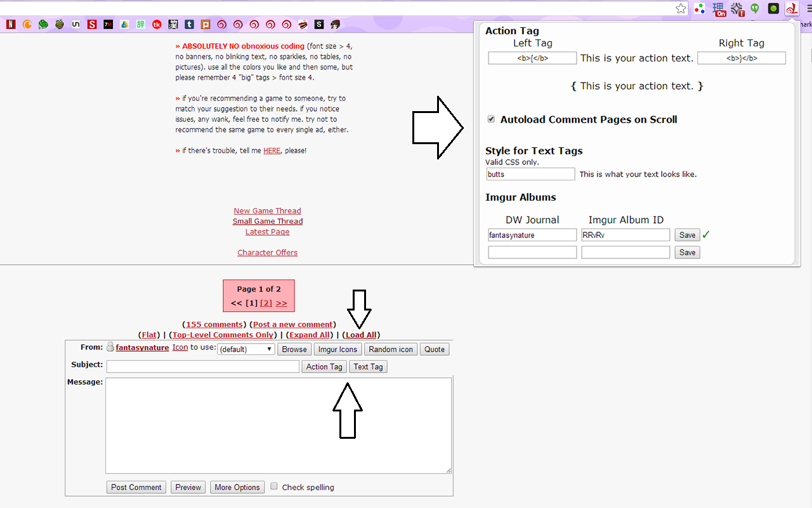The width and height of the screenshot is (812, 508).
Task: Toggle Autoload Comment Pages on Scroll
Action: click(491, 119)
